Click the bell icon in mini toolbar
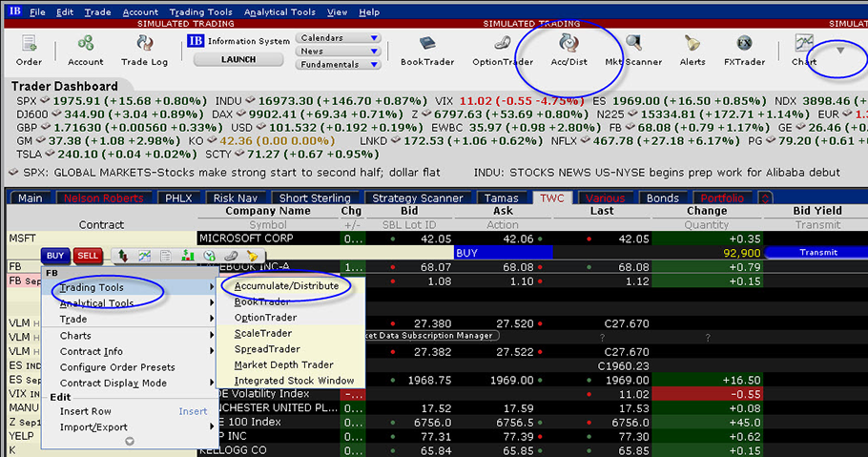This screenshot has height=457, width=868. (253, 256)
